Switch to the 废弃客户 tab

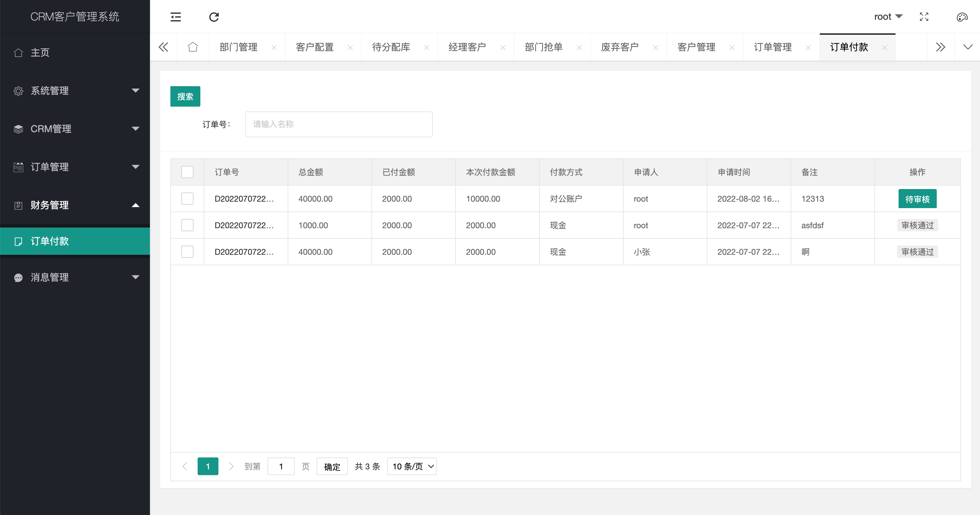click(x=620, y=47)
